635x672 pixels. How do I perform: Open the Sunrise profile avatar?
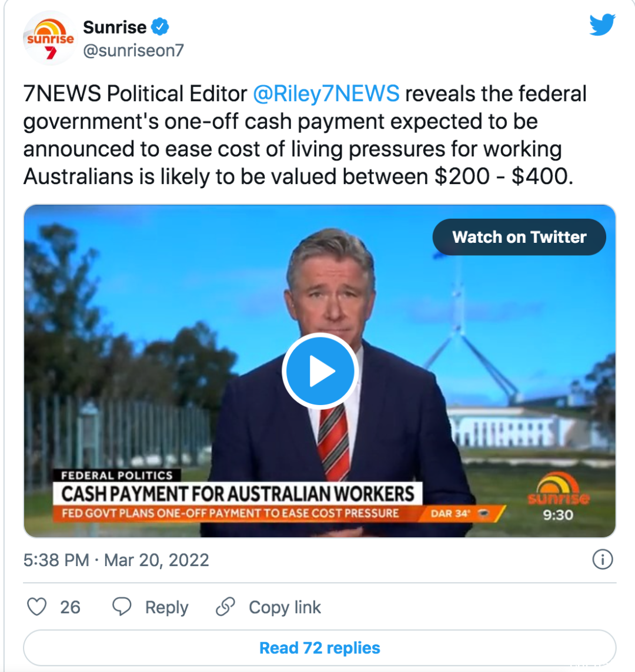(50, 38)
